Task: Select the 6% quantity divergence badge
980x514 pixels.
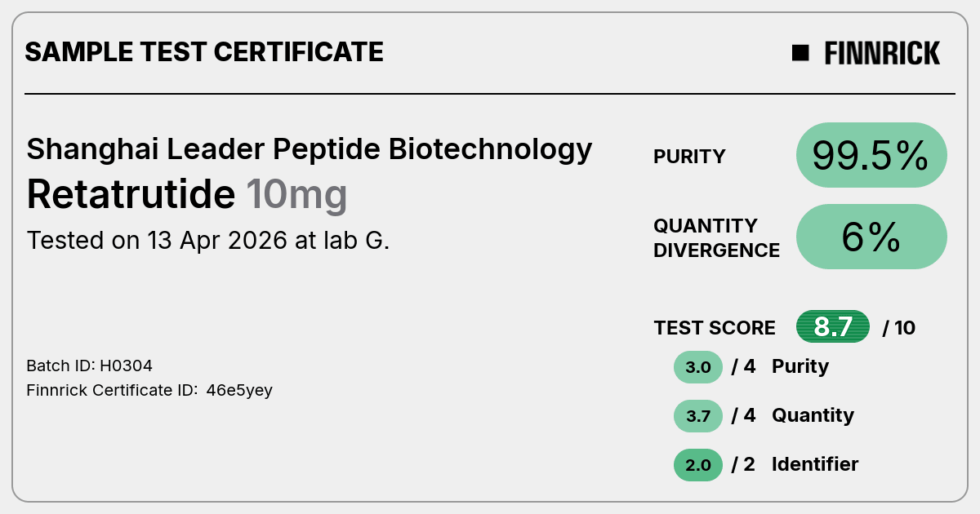Action: (871, 237)
